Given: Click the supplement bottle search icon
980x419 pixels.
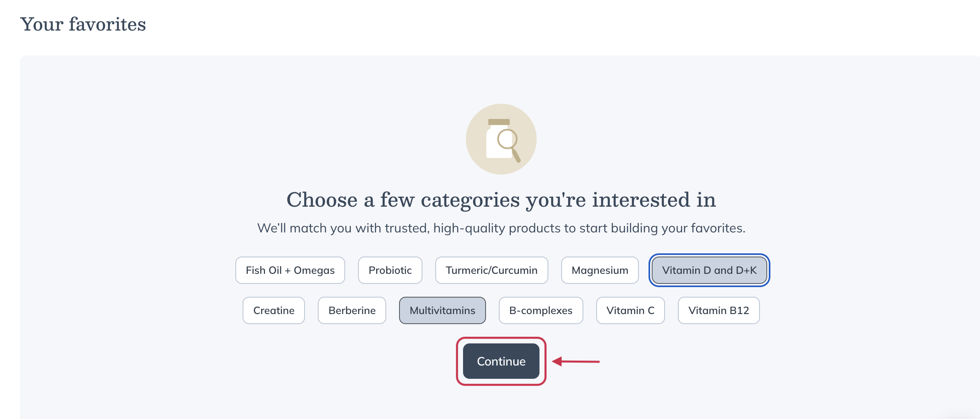Looking at the screenshot, I should tap(501, 138).
